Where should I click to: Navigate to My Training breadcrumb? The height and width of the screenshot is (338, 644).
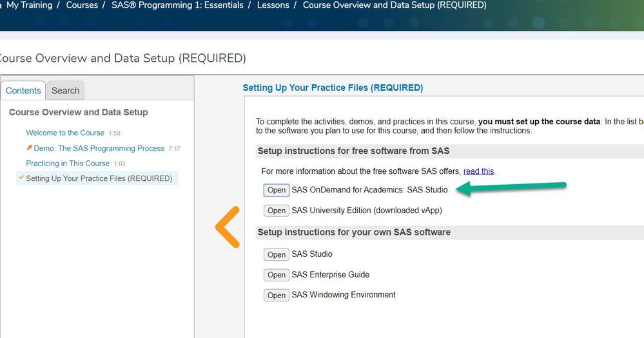(x=30, y=5)
